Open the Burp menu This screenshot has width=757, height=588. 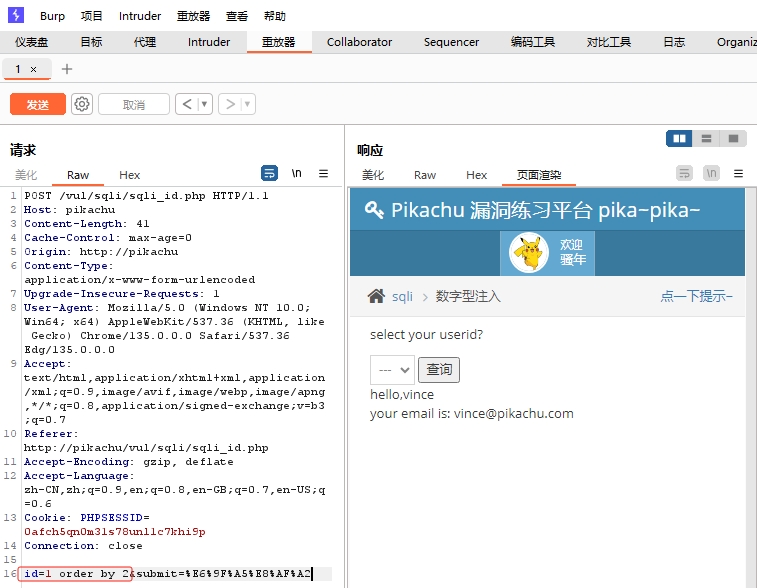(x=52, y=16)
